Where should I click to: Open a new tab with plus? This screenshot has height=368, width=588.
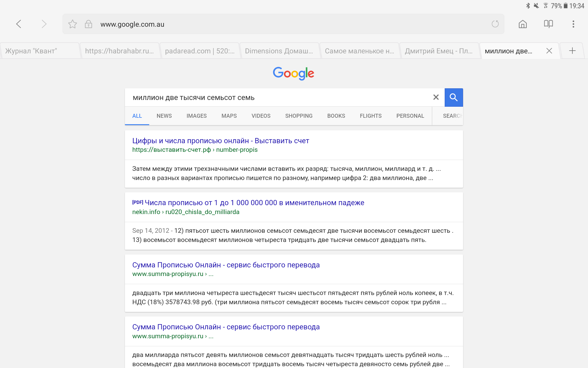point(572,51)
